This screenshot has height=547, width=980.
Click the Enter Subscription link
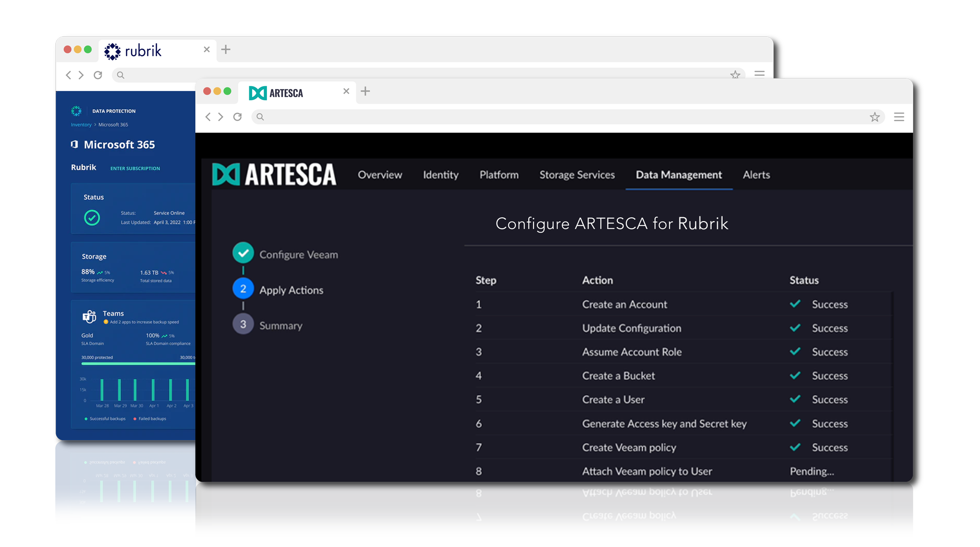pos(135,168)
